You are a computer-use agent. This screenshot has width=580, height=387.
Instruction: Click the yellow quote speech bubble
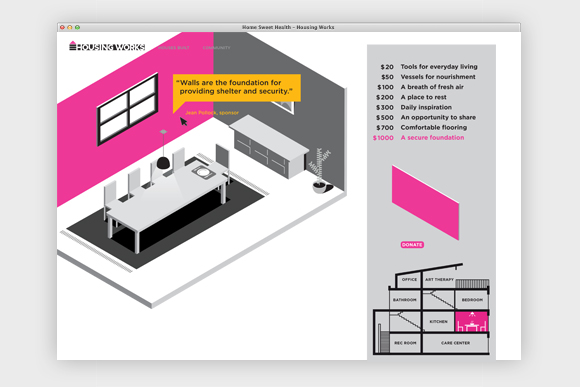[237, 88]
